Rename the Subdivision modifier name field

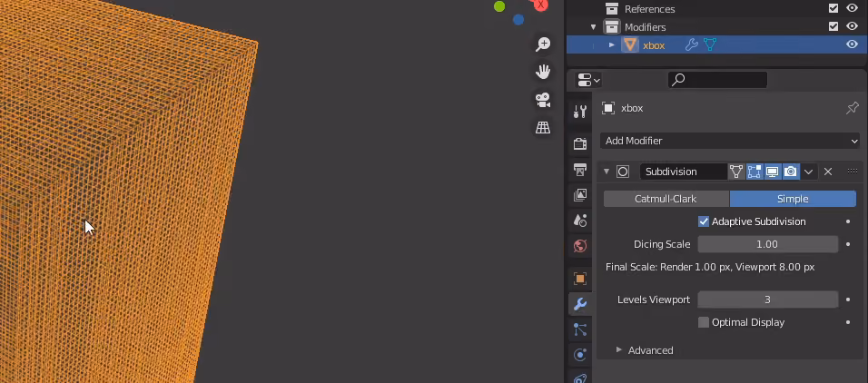(x=683, y=172)
